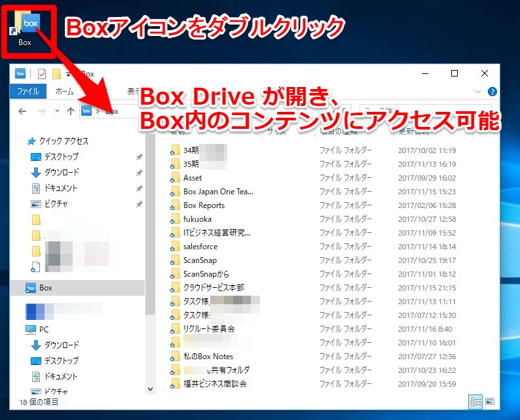Click the pin icon beside ドキュメント

coord(139,188)
